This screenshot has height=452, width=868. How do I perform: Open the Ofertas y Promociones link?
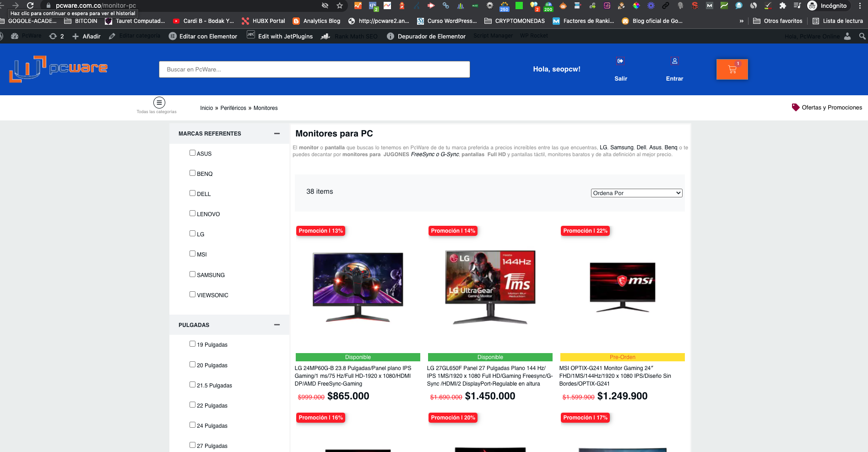click(832, 108)
